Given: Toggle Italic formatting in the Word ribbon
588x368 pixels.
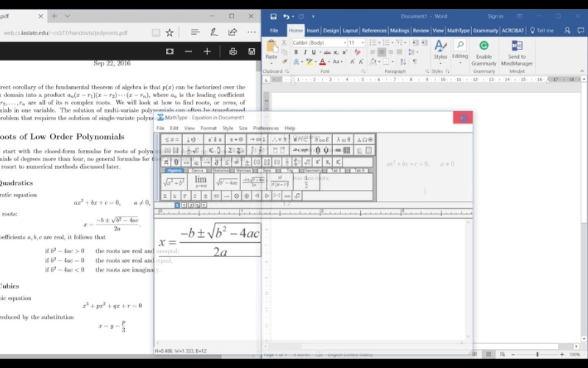Looking at the screenshot, I should pos(305,52).
